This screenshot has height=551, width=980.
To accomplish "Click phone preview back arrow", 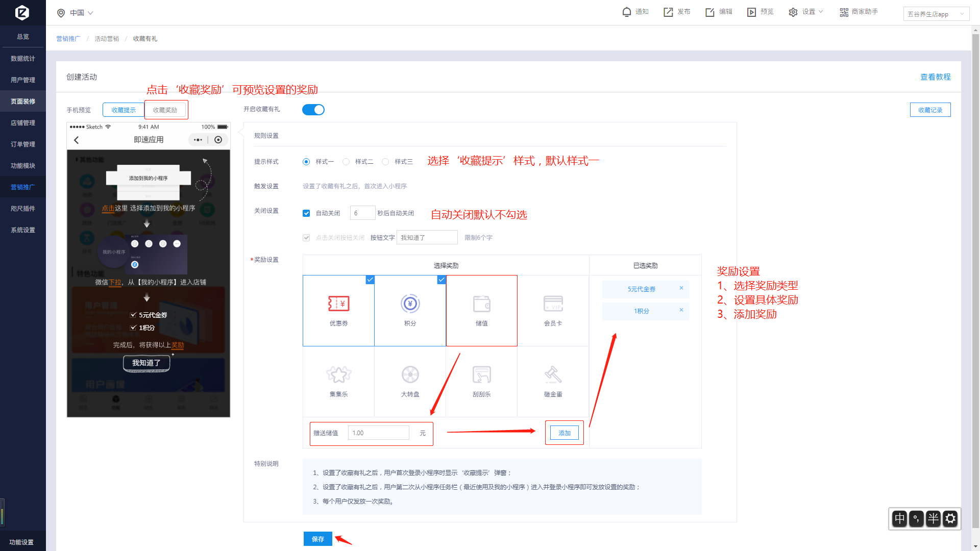I will click(77, 140).
